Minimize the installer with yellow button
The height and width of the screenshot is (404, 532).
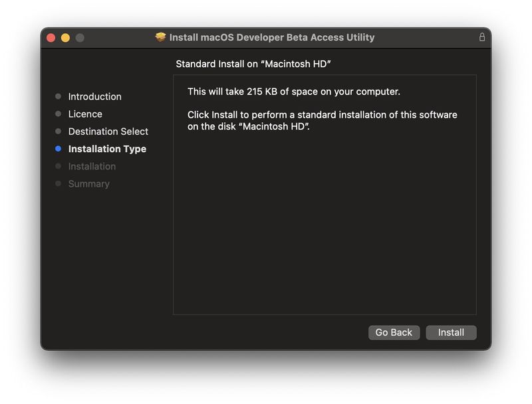(65, 38)
